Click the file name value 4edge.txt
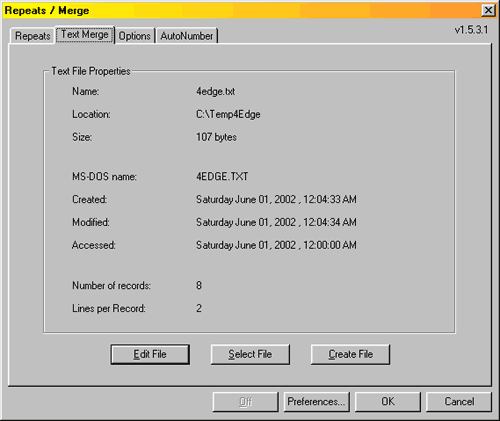 (215, 91)
